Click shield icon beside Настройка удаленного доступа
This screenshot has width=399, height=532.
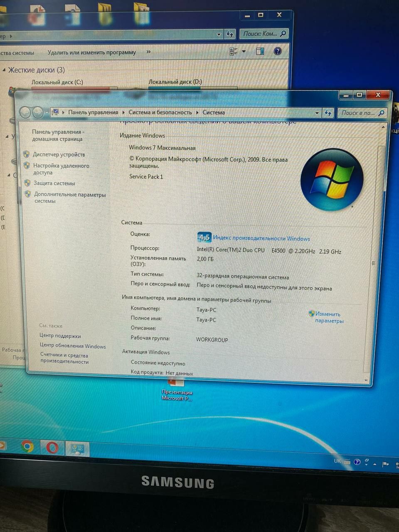pos(27,165)
